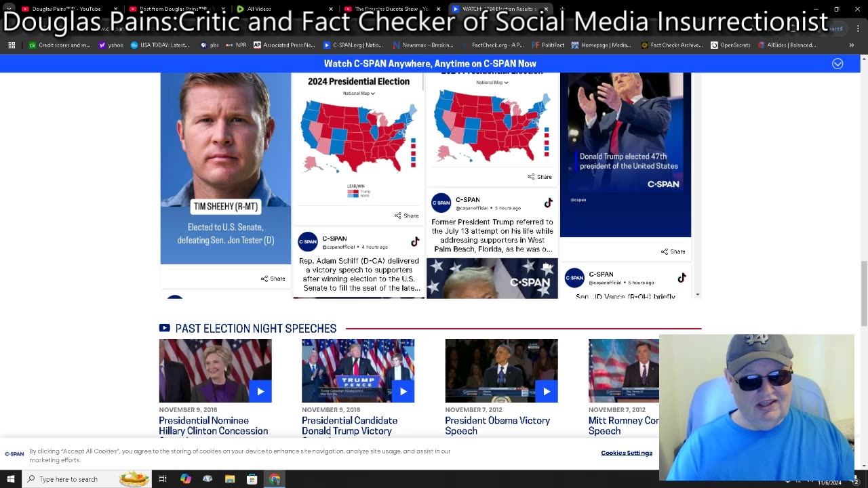Screen dimensions: 868x488
Task: Open Associated Press News bookmark
Action: (284, 45)
